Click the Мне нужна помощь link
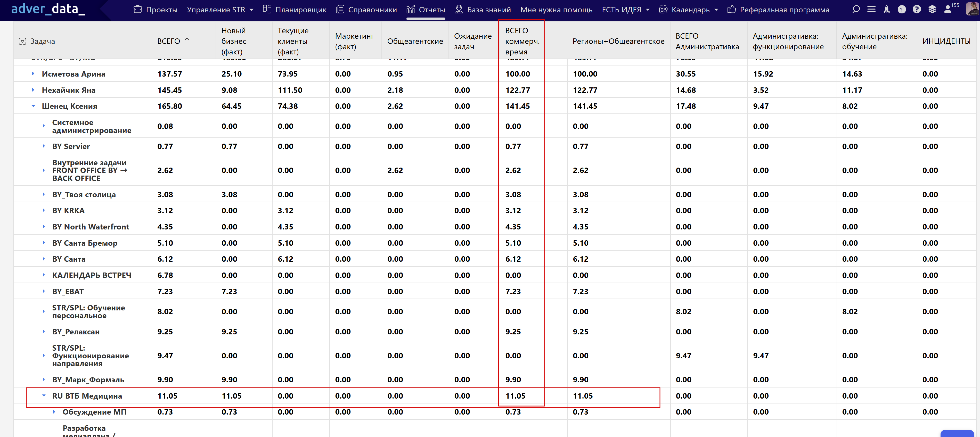980x437 pixels. (x=556, y=10)
